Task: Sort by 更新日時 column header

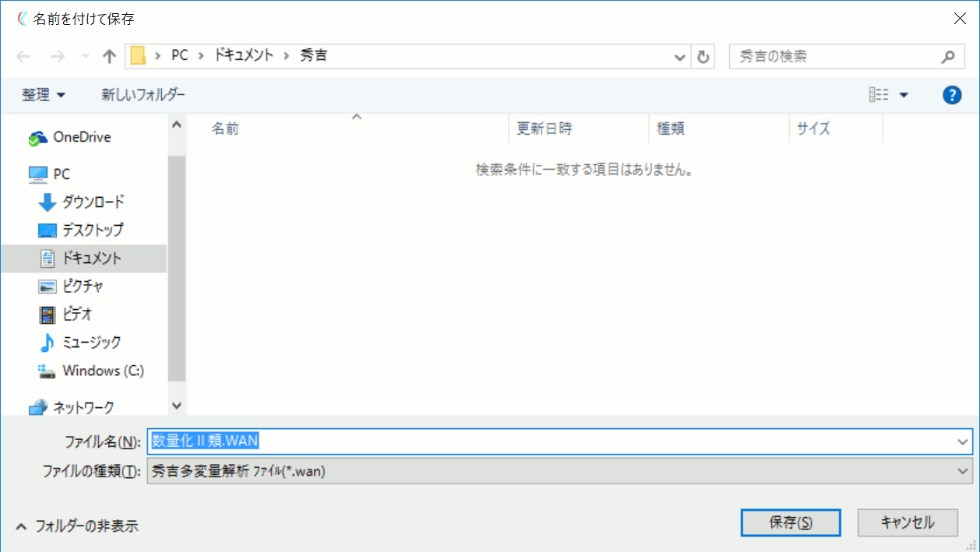Action: pos(545,129)
